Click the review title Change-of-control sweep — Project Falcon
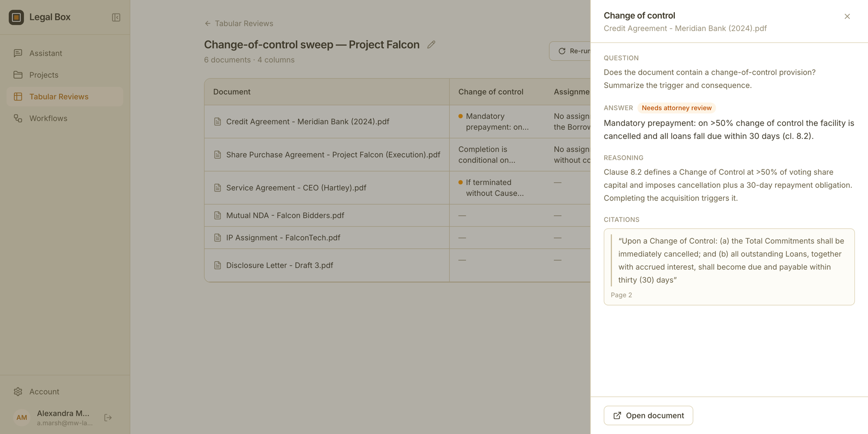 coord(312,45)
